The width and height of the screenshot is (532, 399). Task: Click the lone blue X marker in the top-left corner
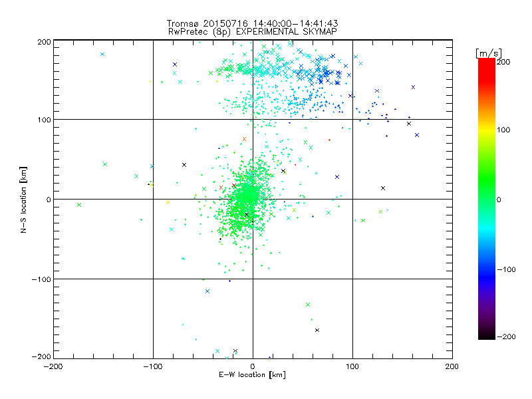102,55
